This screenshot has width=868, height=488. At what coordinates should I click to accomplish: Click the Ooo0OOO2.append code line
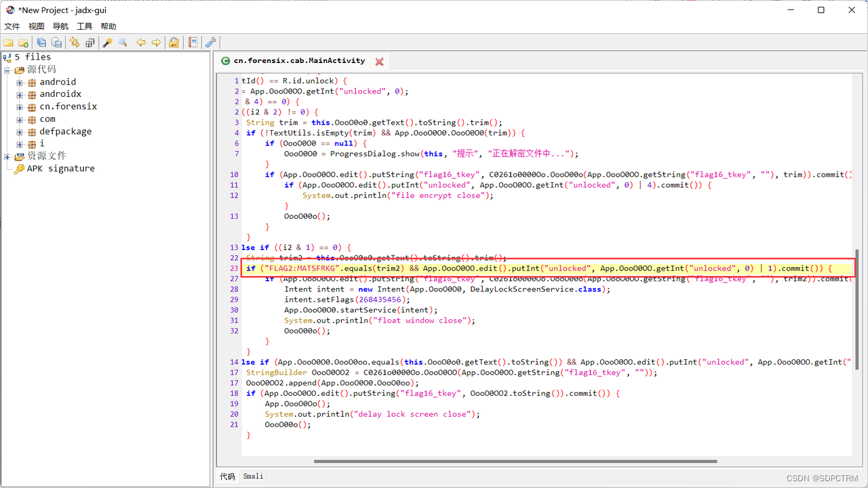[333, 383]
